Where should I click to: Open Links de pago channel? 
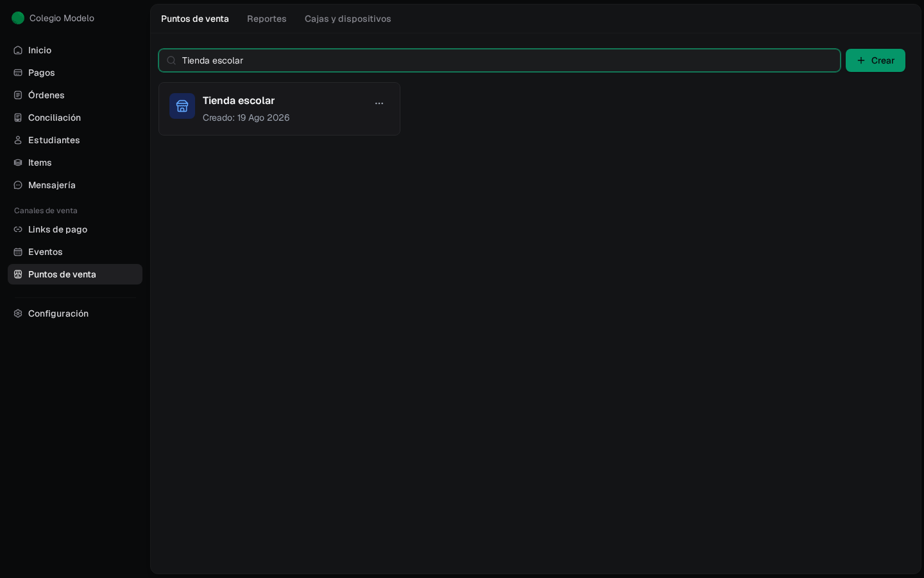pyautogui.click(x=75, y=229)
